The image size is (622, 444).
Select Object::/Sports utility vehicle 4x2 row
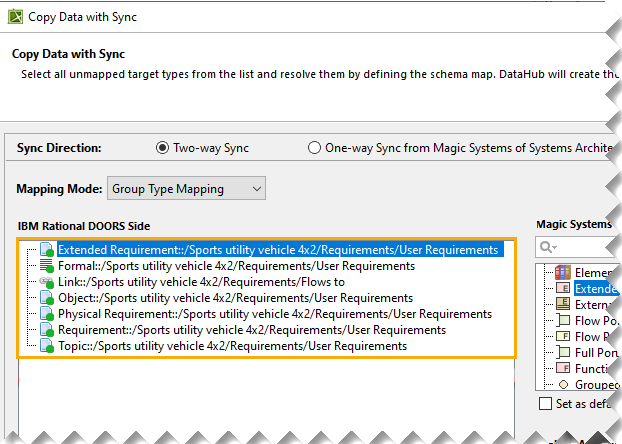235,298
